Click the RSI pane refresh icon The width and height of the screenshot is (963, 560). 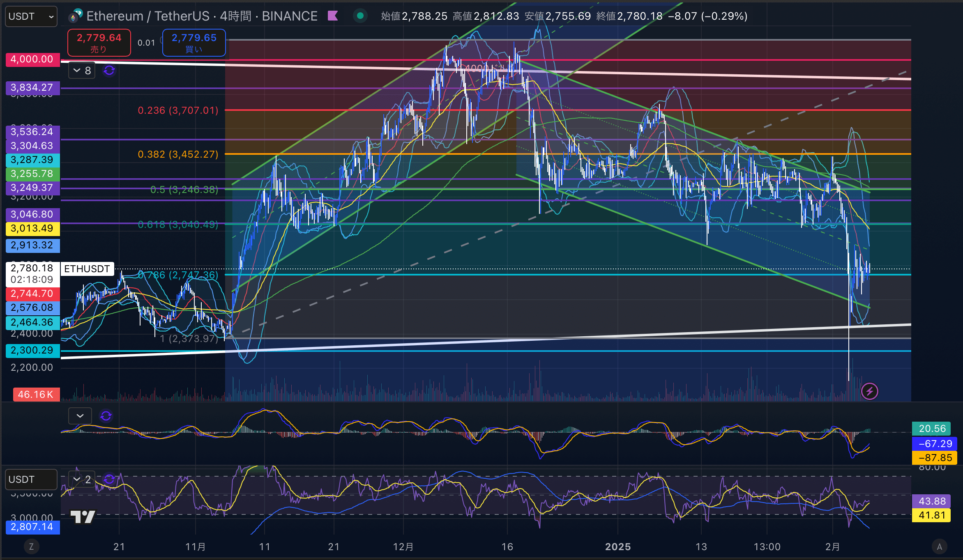pyautogui.click(x=109, y=480)
